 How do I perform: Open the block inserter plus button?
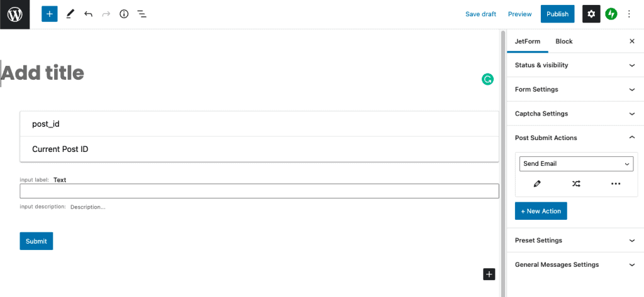(x=49, y=14)
